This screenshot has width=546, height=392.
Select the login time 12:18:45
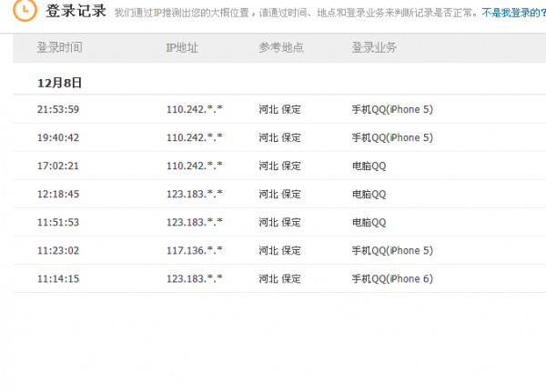pos(58,194)
